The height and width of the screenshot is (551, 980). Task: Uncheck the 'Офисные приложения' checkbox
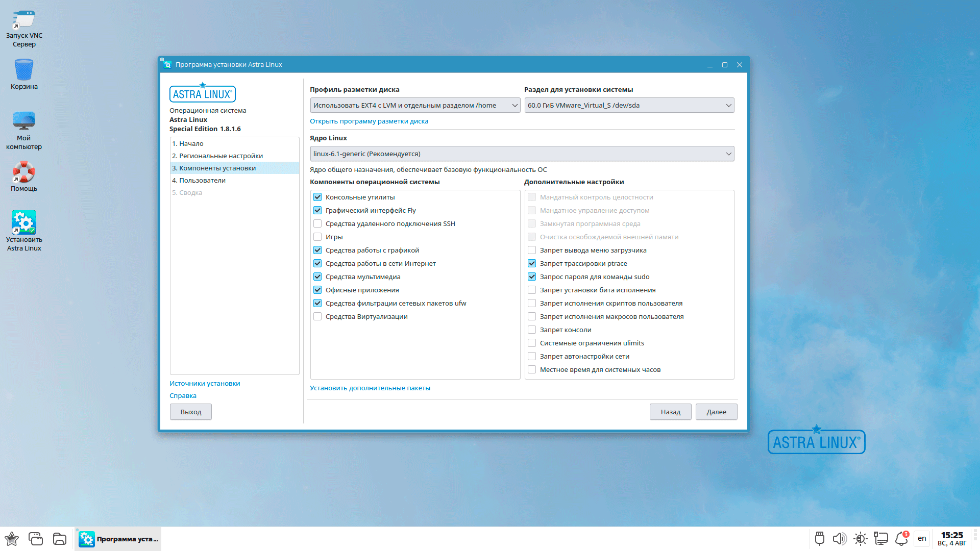(317, 290)
